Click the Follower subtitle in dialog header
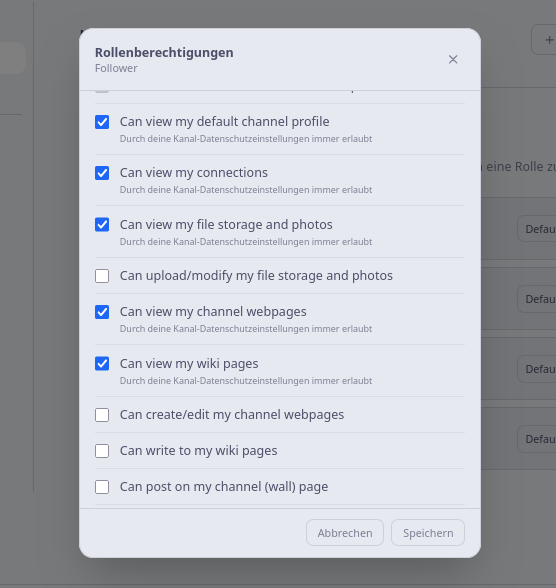556x588 pixels. [x=116, y=68]
